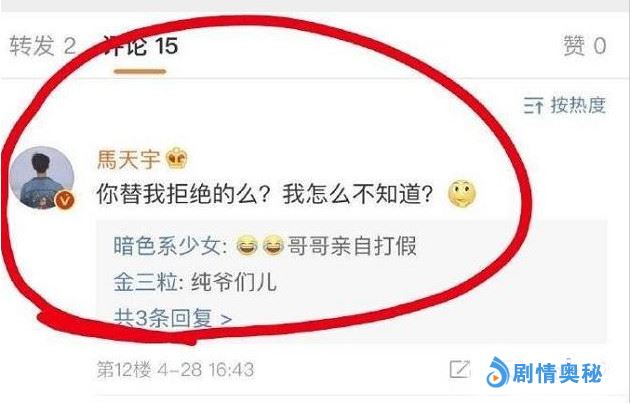Screen dimensions: 630x403
Task: Open 暗色系少女 user profile link
Action: 167,245
